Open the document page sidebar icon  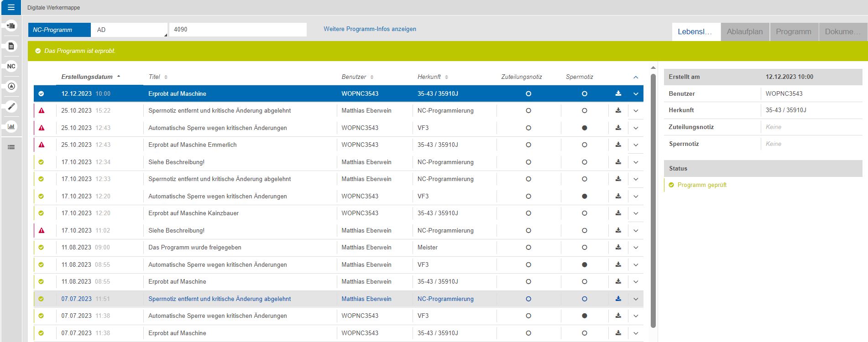click(x=11, y=46)
